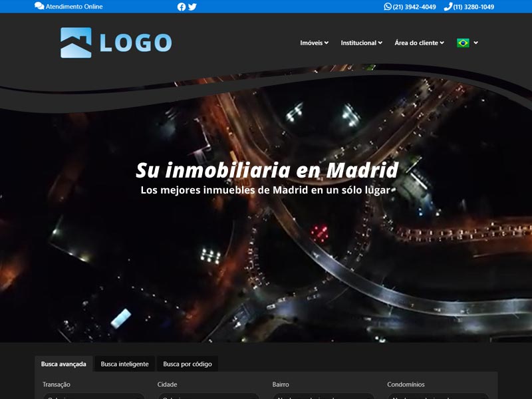532x399 pixels.
Task: Visit the Facebook page icon
Action: click(182, 7)
